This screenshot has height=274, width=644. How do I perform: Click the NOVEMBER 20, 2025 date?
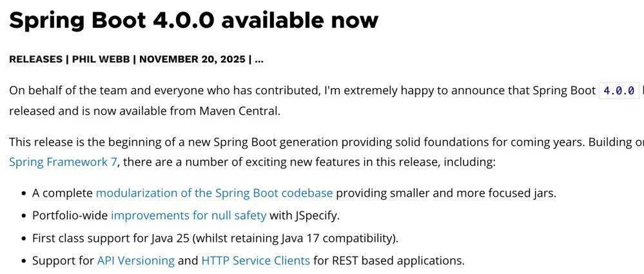pos(192,59)
